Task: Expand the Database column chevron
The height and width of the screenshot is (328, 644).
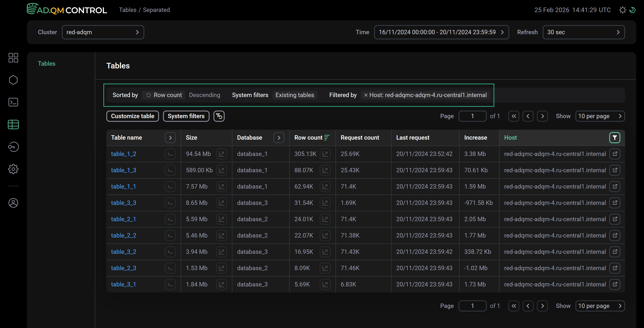Action: coord(279,138)
